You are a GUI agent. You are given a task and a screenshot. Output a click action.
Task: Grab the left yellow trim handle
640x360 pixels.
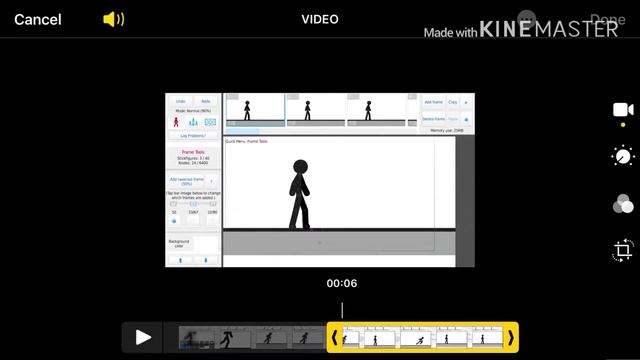pos(334,338)
